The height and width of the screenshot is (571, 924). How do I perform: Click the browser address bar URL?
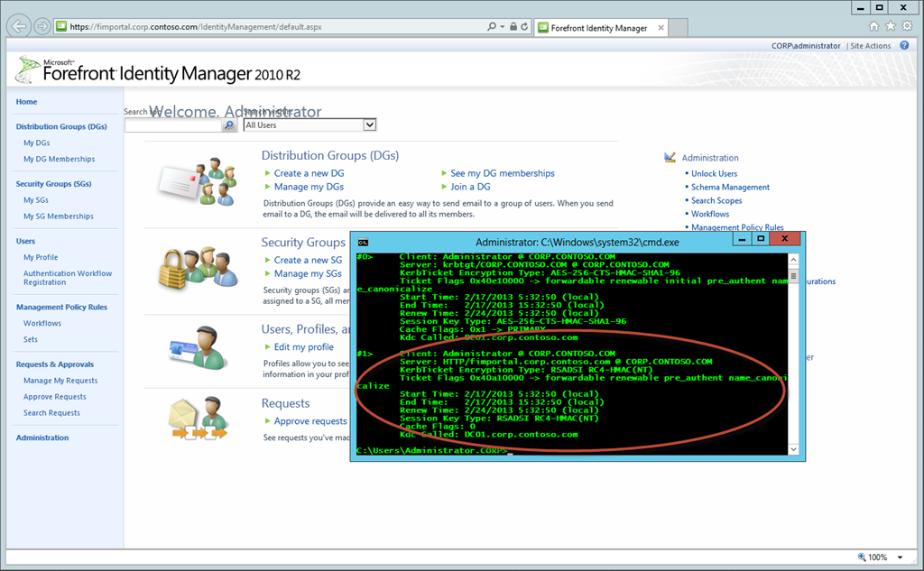(196, 26)
